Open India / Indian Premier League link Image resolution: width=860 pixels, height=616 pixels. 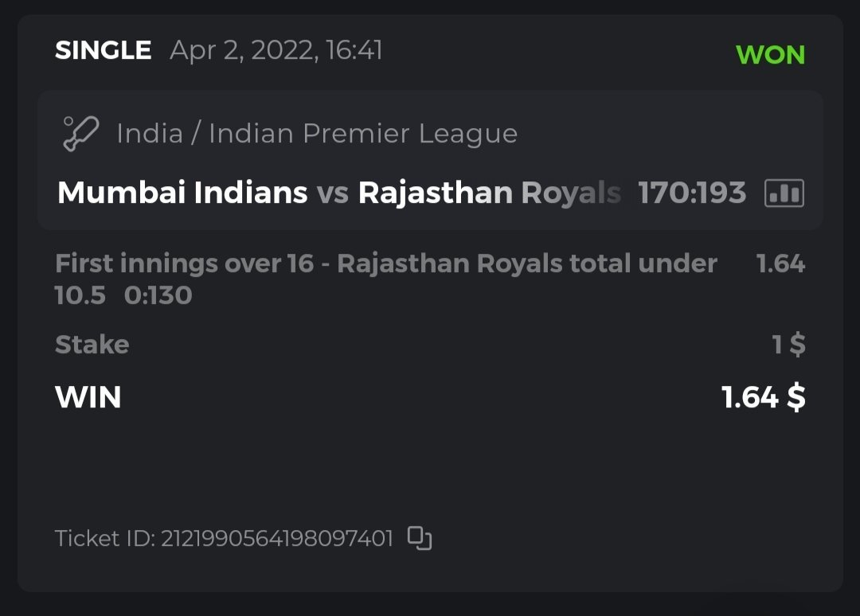tap(317, 133)
